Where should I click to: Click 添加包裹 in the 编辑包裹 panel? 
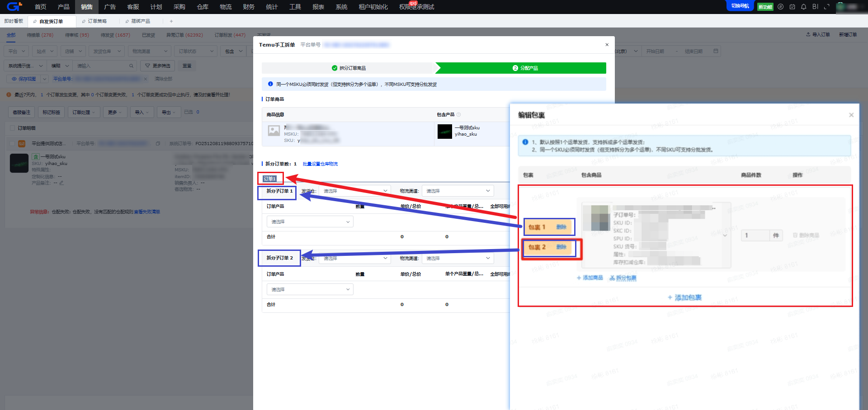coord(684,297)
